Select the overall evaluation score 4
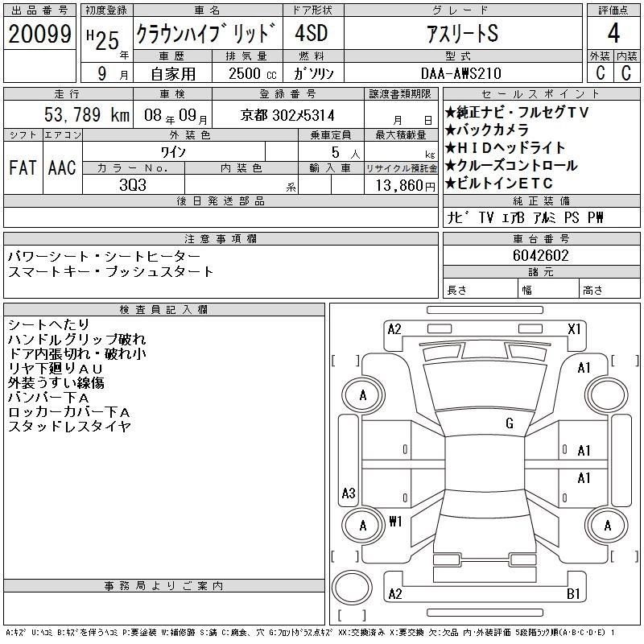644x644 pixels. [x=613, y=35]
